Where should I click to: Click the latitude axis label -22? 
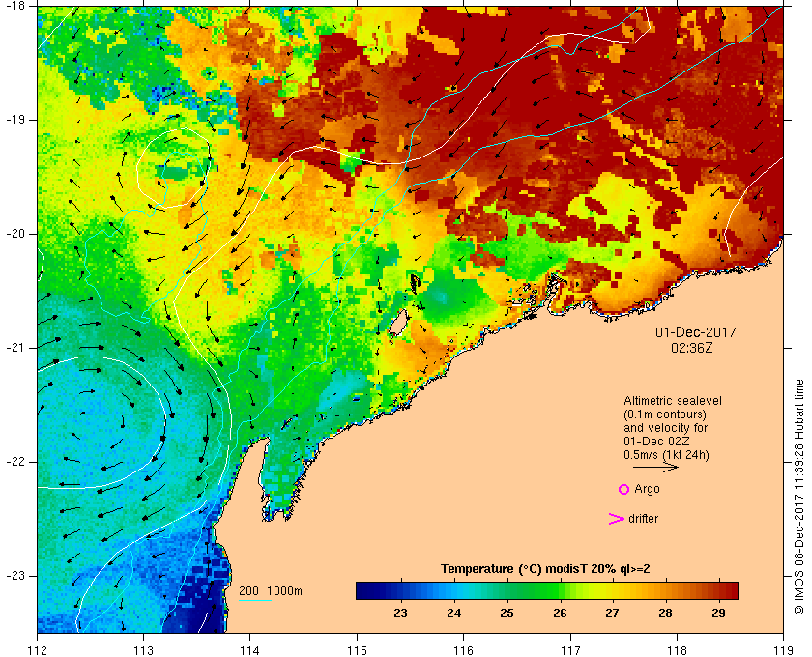coord(14,461)
